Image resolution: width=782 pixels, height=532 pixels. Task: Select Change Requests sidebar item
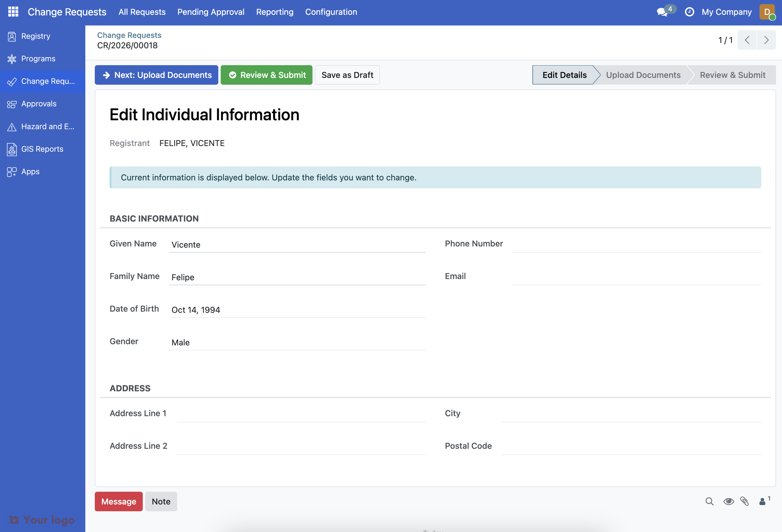coord(42,81)
